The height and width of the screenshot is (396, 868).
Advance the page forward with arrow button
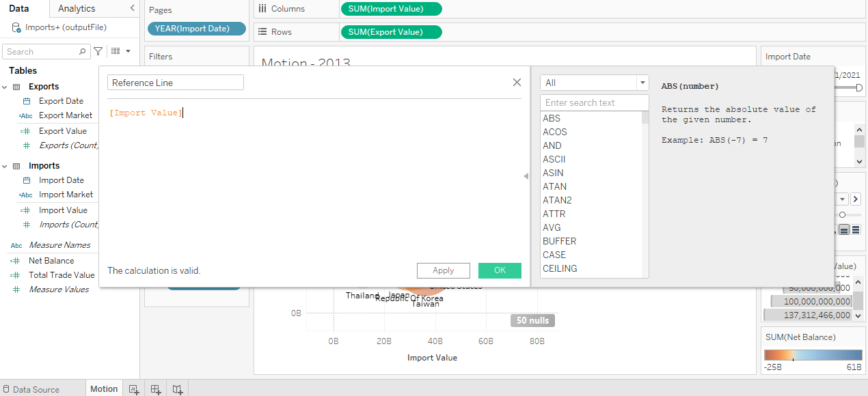click(855, 199)
